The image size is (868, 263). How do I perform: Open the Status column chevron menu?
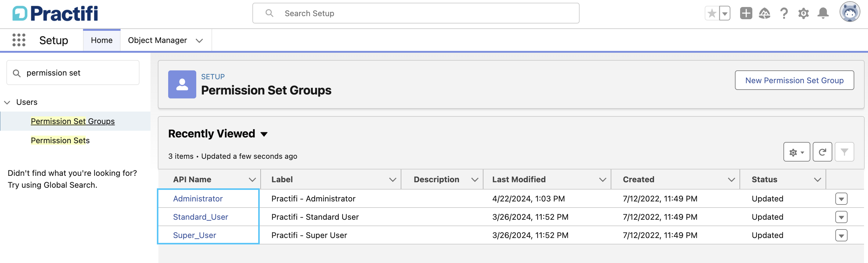tap(817, 179)
